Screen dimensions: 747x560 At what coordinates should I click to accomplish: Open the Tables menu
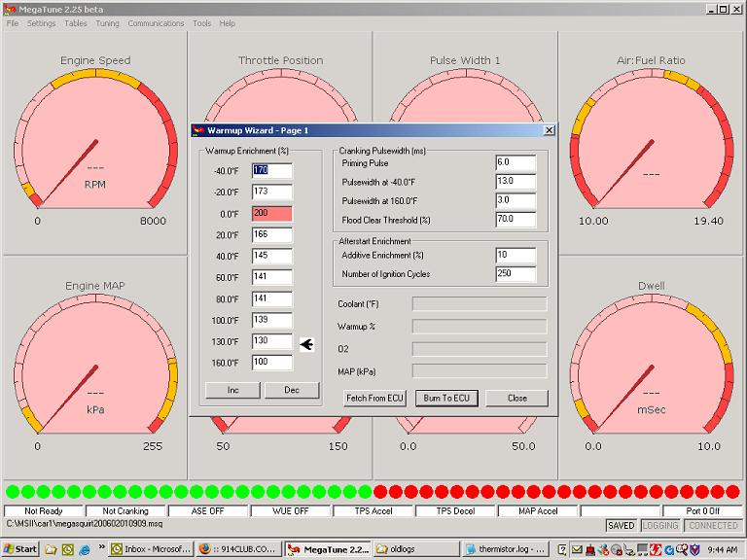coord(76,23)
